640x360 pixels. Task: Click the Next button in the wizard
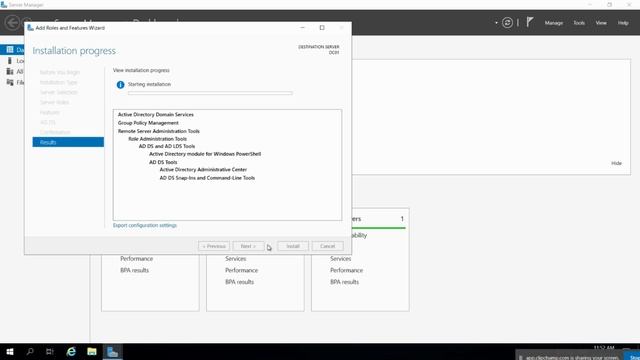coord(248,246)
